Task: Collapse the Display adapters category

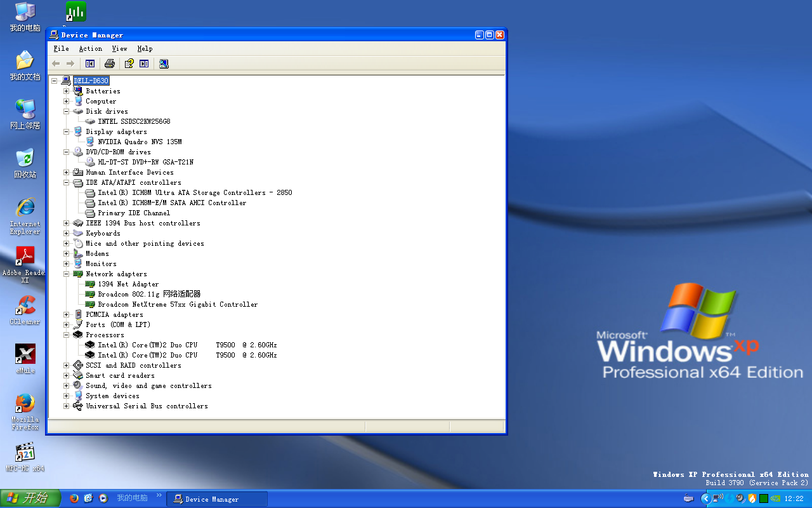Action: (x=66, y=131)
